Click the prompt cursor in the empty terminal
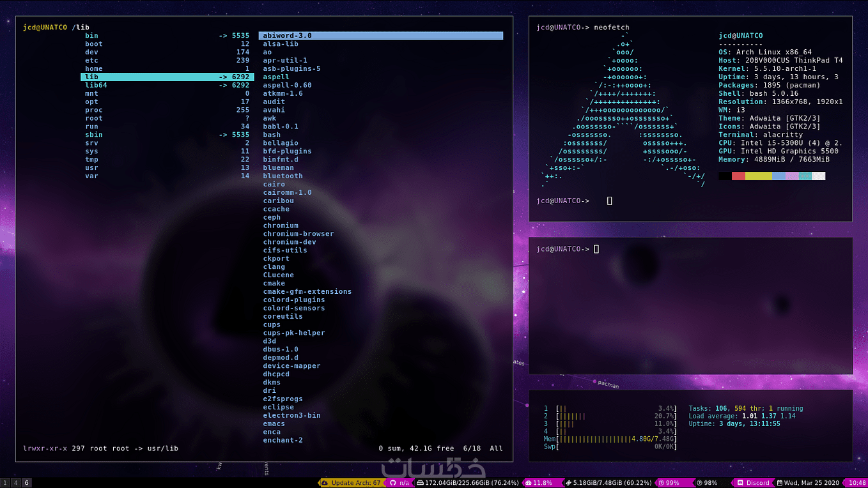Screen dimensions: 868x488 (596, 249)
